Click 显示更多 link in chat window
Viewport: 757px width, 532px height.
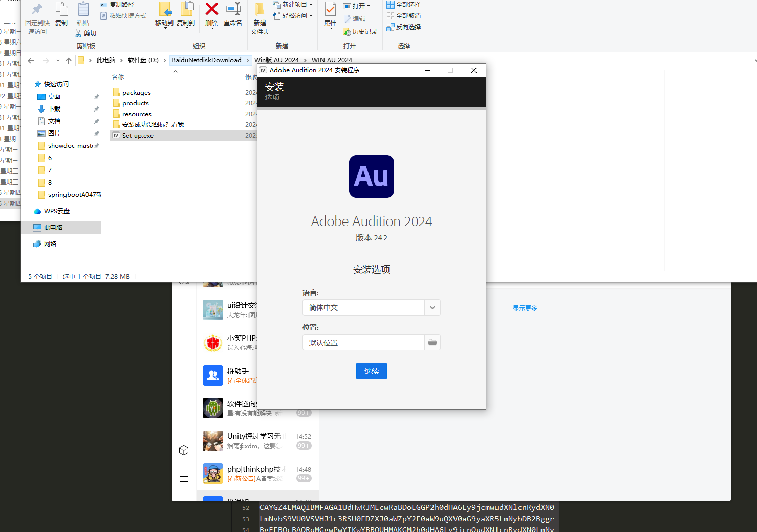click(x=525, y=308)
